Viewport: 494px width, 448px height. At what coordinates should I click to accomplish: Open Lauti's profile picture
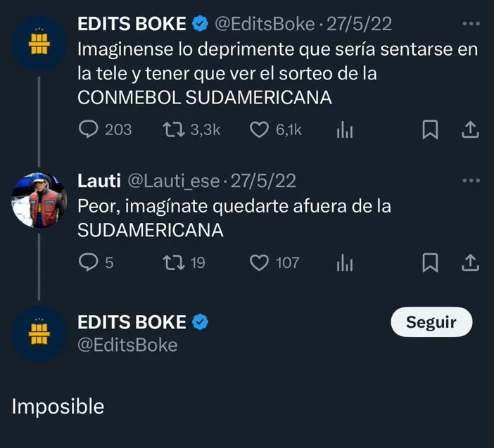tap(40, 200)
